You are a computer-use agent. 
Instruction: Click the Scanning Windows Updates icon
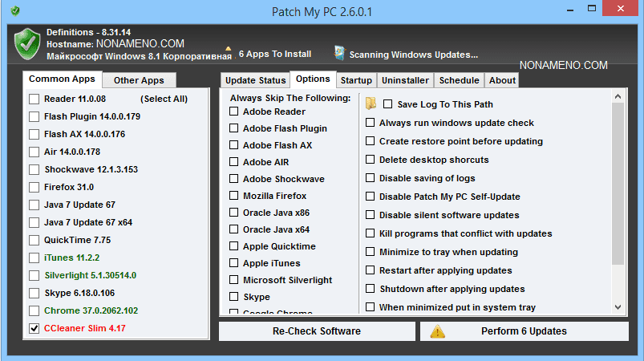point(340,54)
